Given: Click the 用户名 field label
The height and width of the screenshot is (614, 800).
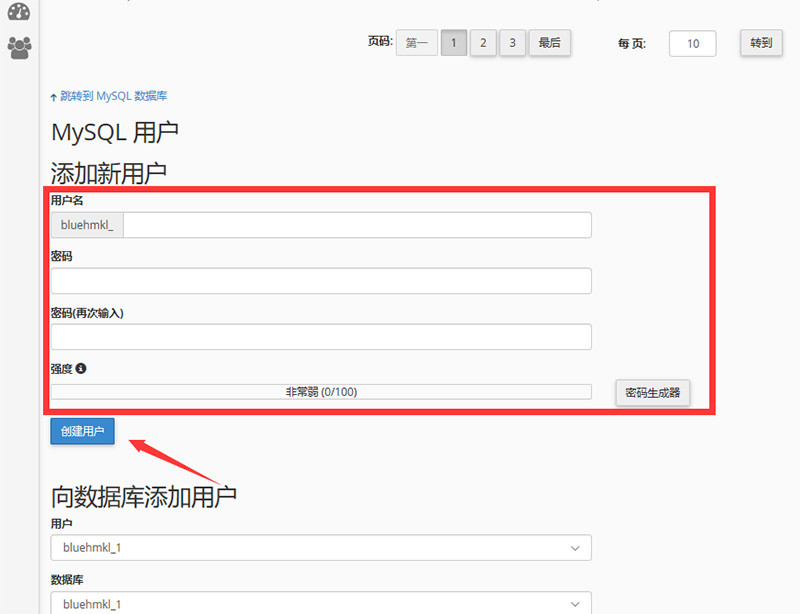Looking at the screenshot, I should coord(67,201).
